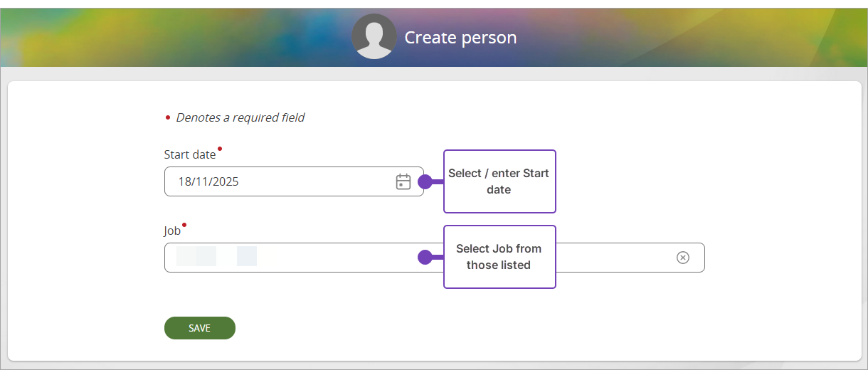Click the blurred selected value in Job field
The image size is (868, 370).
(216, 257)
